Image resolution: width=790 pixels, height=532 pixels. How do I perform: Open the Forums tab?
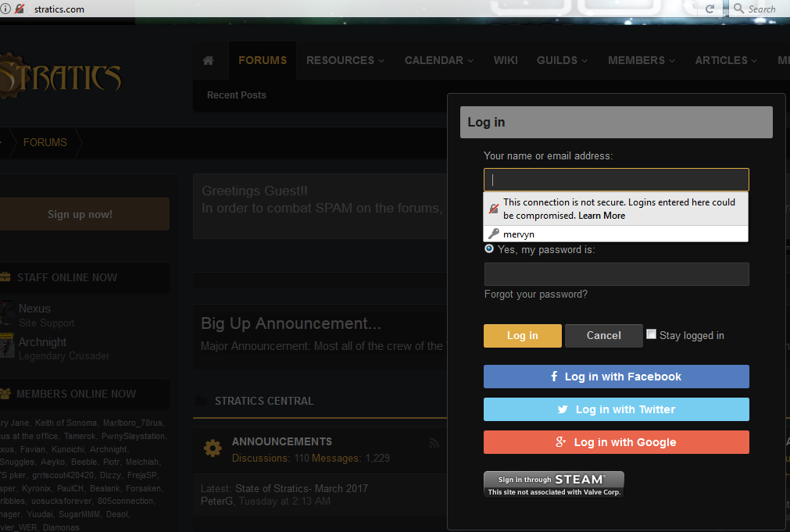coord(263,60)
